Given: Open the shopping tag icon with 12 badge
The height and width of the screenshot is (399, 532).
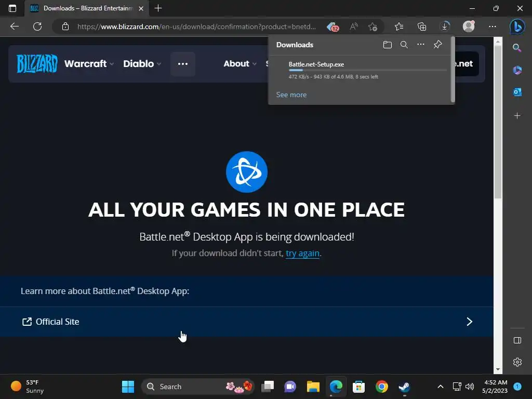Looking at the screenshot, I should click(333, 27).
